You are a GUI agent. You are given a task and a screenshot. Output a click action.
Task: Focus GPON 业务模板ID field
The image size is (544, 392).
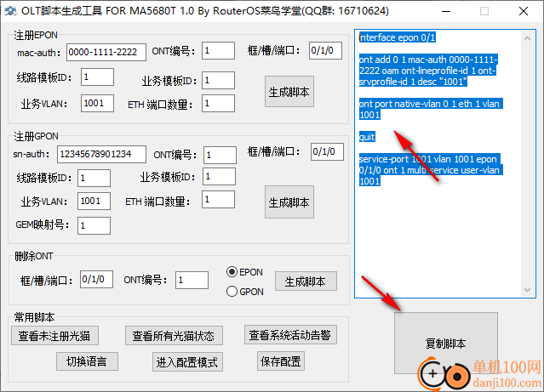point(220,176)
